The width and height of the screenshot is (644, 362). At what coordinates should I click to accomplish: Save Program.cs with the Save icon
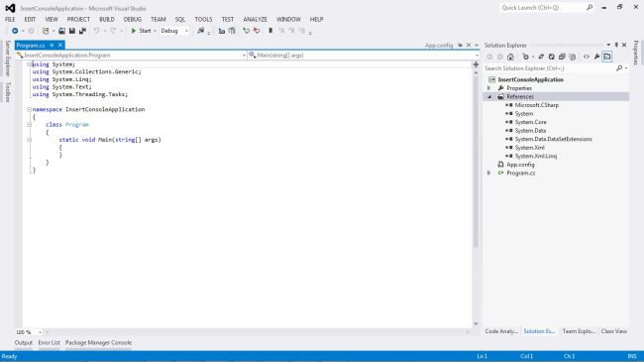pyautogui.click(x=72, y=31)
